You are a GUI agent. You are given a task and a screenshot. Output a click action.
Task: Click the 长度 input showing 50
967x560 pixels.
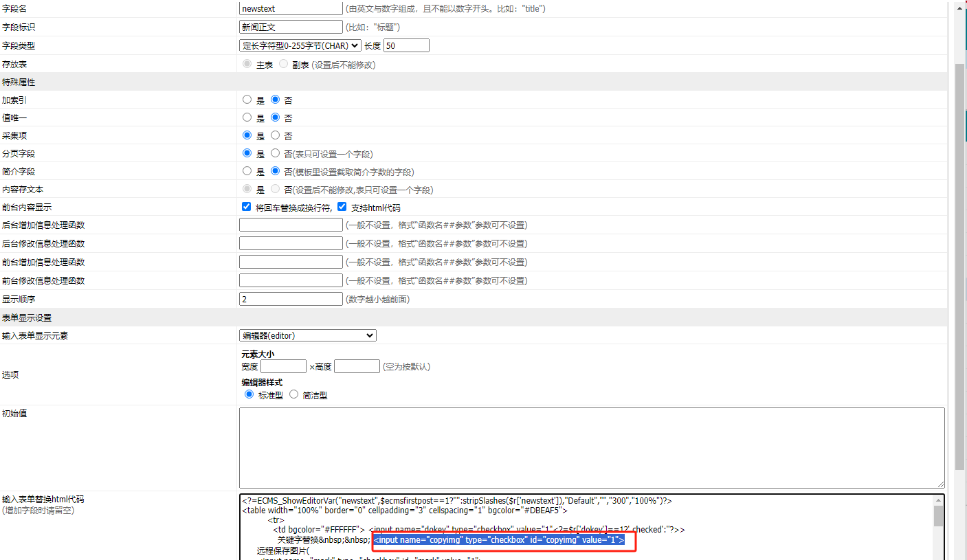click(x=406, y=45)
